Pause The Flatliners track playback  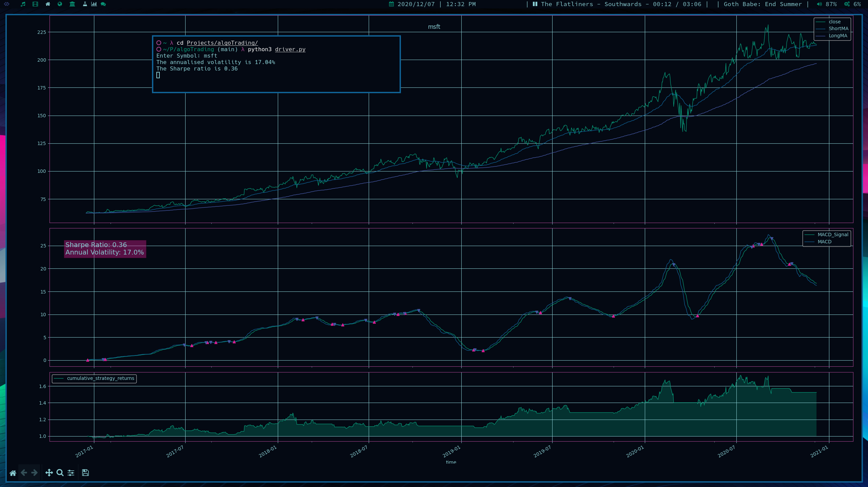[x=535, y=4]
